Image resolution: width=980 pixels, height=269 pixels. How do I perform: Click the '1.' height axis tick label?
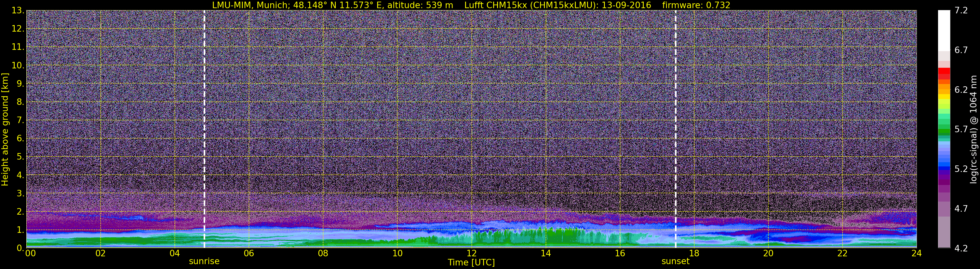tap(20, 230)
